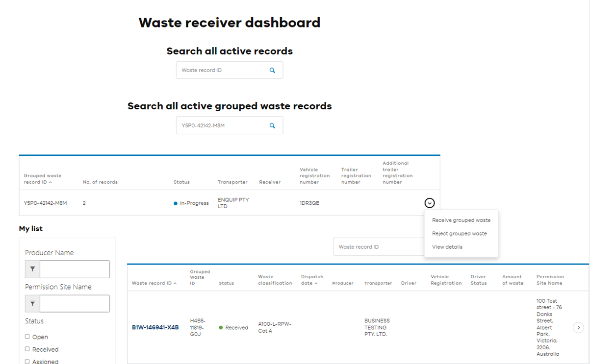Viewport: 590px width, 364px height.
Task: Select Receive grouped waste from the menu
Action: tap(461, 220)
